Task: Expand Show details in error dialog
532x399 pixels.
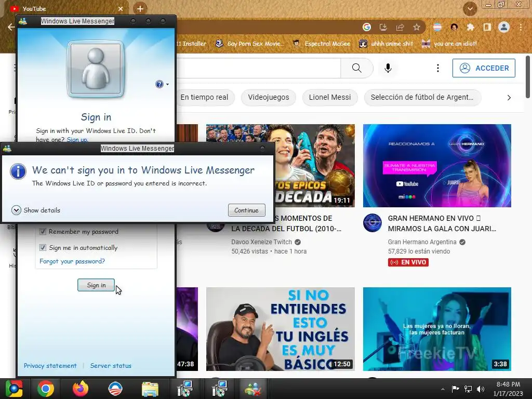Action: pyautogui.click(x=36, y=210)
